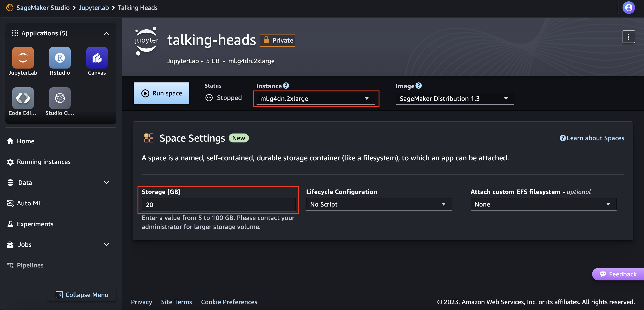This screenshot has height=310, width=644.
Task: Click the Storage (GB) input field
Action: [218, 205]
